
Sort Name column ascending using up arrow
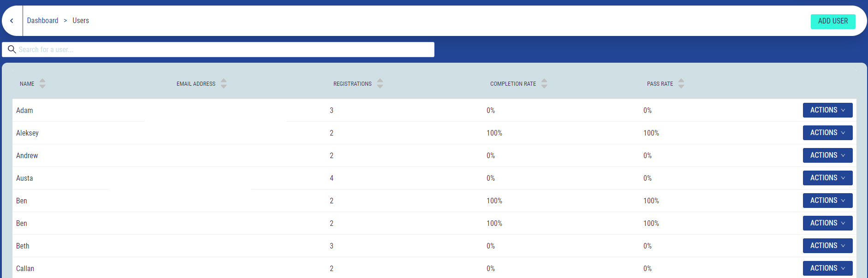tap(42, 80)
